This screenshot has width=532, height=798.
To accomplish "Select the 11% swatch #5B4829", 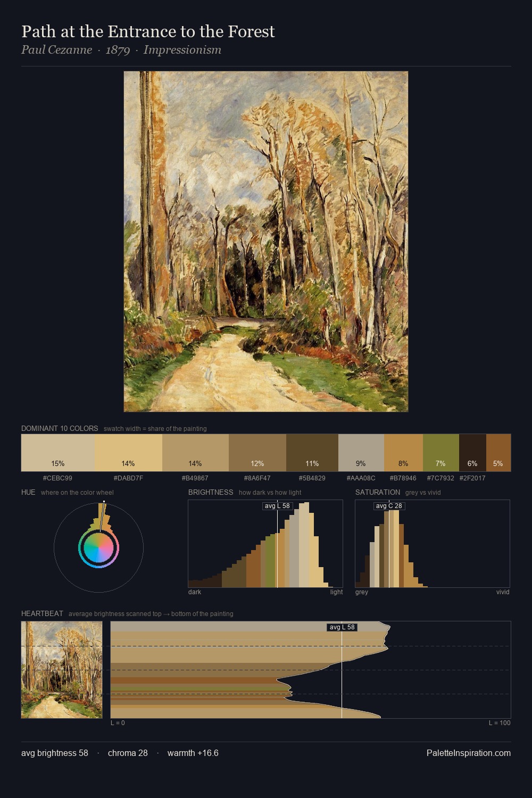I will click(x=312, y=453).
